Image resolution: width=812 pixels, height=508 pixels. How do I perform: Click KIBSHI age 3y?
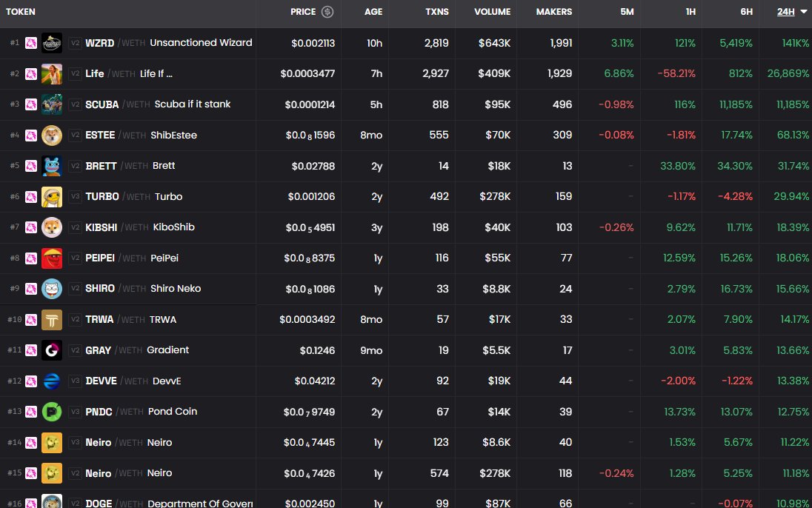coord(376,228)
